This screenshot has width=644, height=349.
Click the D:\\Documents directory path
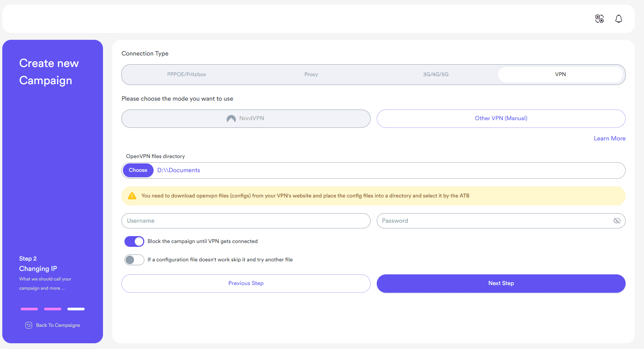(179, 170)
